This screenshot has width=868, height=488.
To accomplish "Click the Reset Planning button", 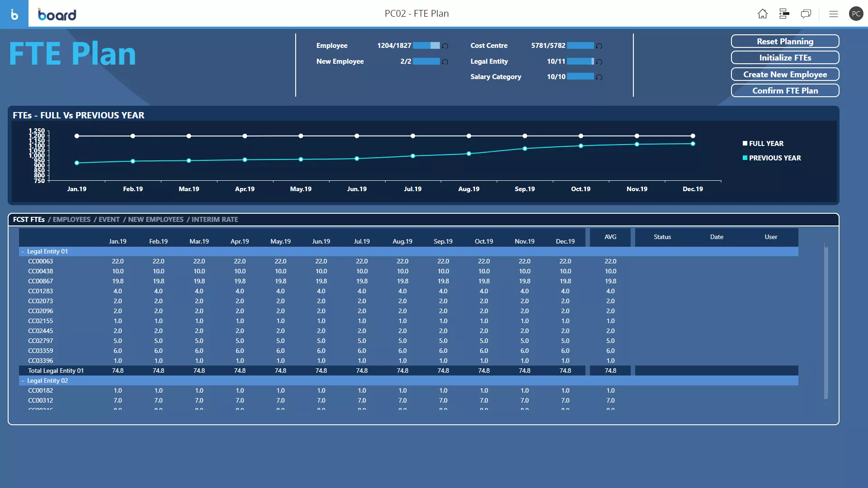I will coord(785,41).
